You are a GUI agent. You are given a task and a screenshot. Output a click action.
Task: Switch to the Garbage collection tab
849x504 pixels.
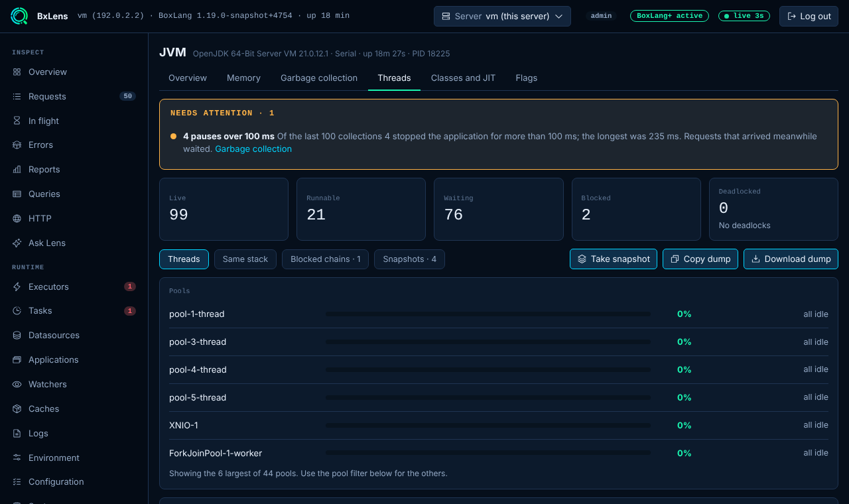pos(319,78)
